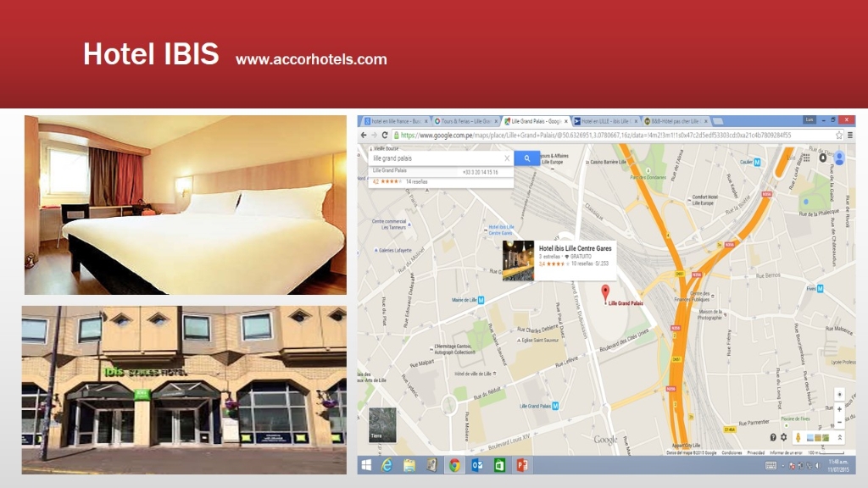Reload the Google Maps page

pyautogui.click(x=385, y=135)
